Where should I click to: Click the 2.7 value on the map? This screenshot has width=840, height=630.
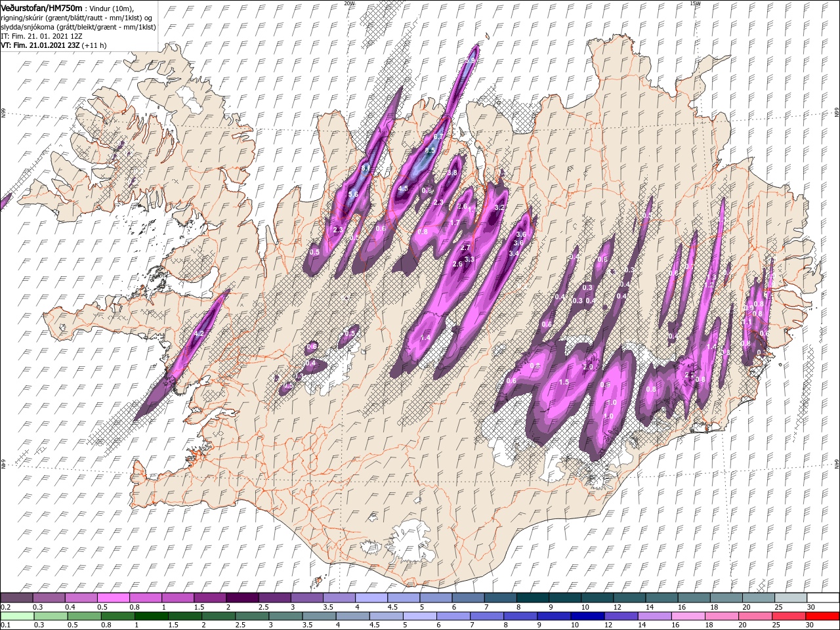(x=465, y=248)
